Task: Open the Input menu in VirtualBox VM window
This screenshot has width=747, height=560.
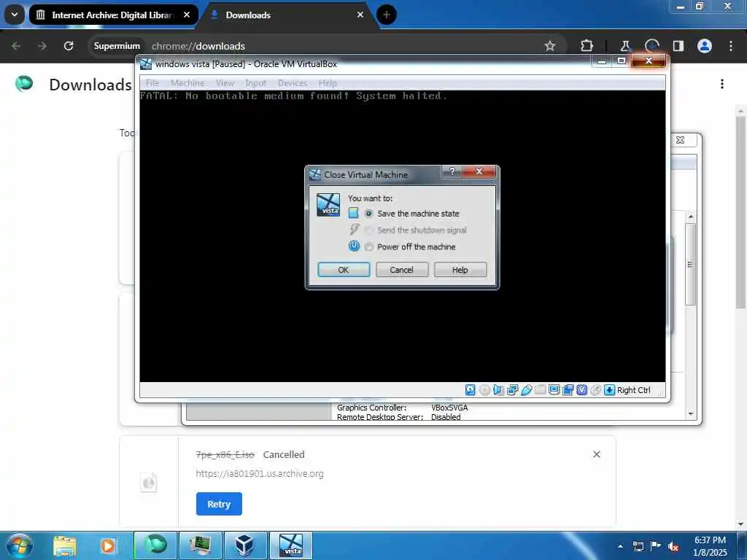Action: tap(256, 83)
